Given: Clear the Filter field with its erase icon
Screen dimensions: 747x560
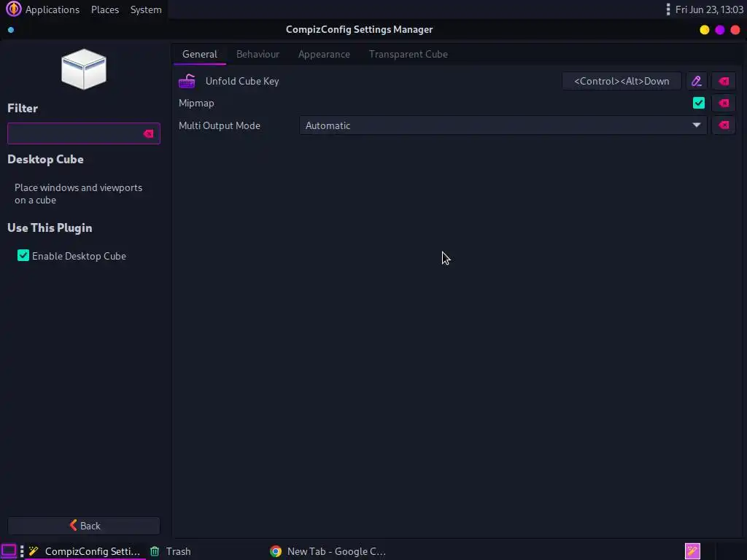Looking at the screenshot, I should 148,134.
